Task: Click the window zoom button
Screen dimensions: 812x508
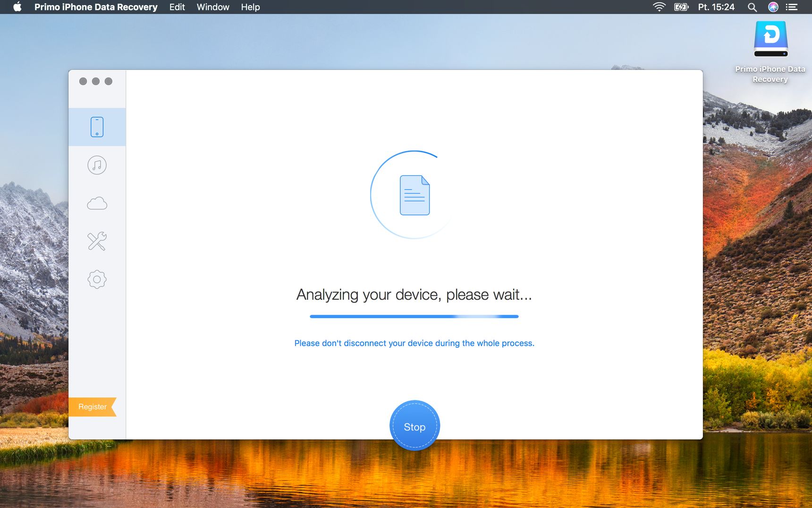Action: pyautogui.click(x=109, y=81)
